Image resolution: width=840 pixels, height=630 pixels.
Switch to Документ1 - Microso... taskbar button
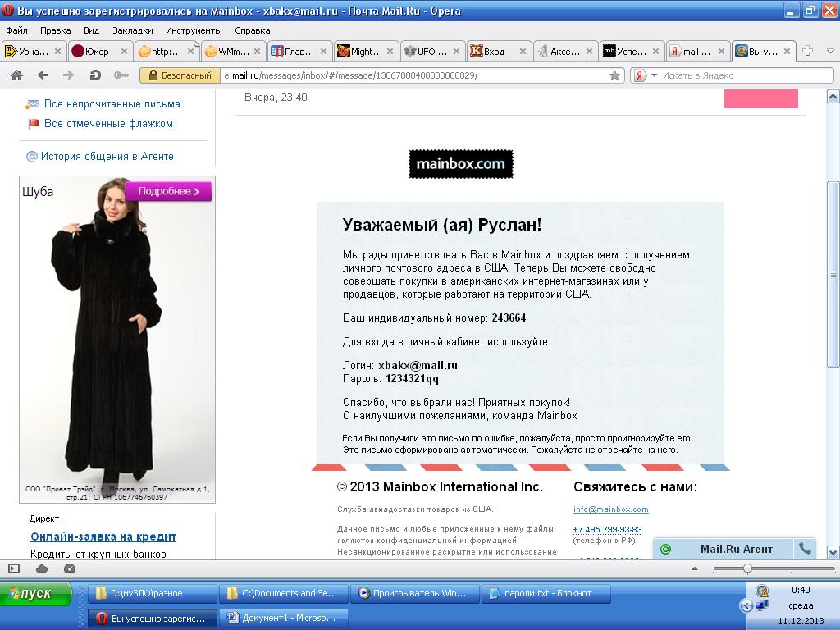[x=284, y=619]
